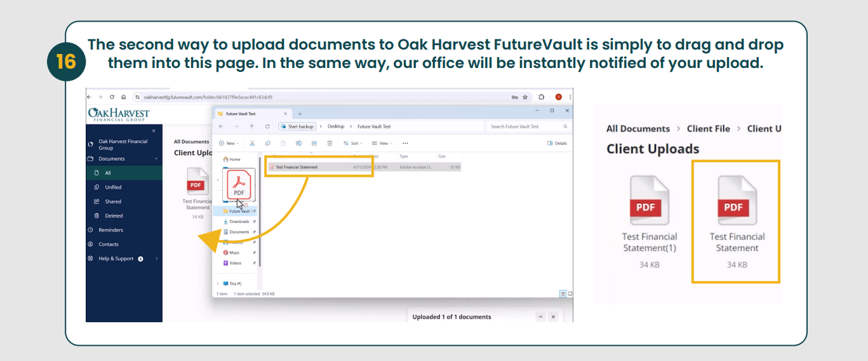Click the browser back arrow
The width and height of the screenshot is (868, 361).
click(x=89, y=97)
